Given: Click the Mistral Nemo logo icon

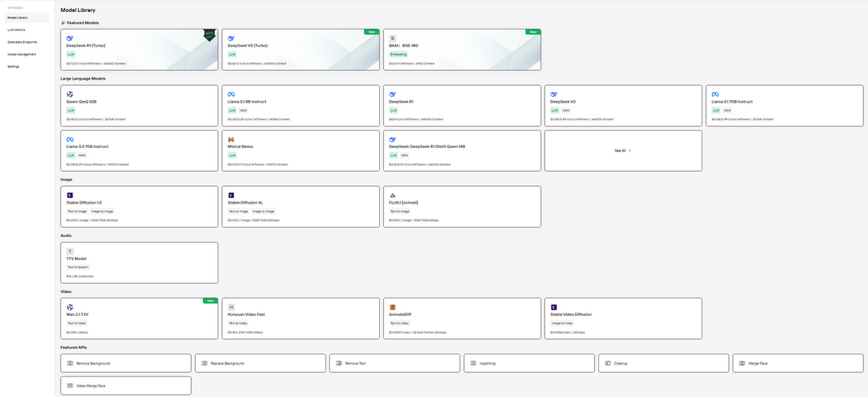Looking at the screenshot, I should 231,139.
